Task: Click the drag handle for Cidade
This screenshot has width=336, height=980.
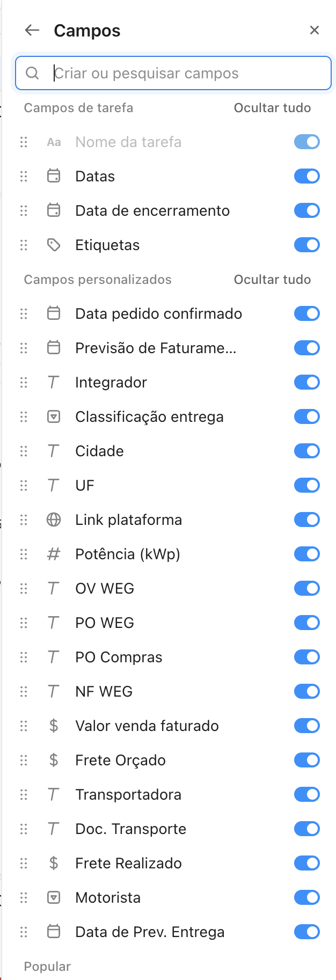Action: pos(24,451)
